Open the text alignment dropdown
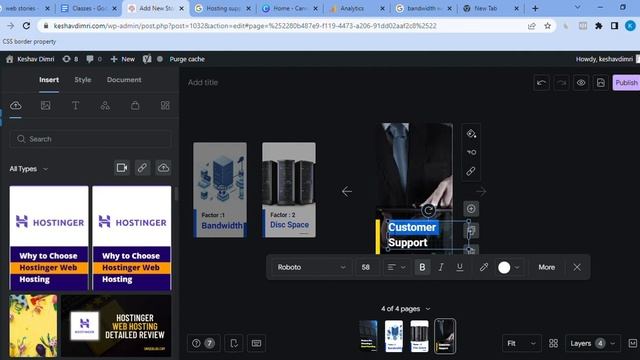 click(x=396, y=267)
